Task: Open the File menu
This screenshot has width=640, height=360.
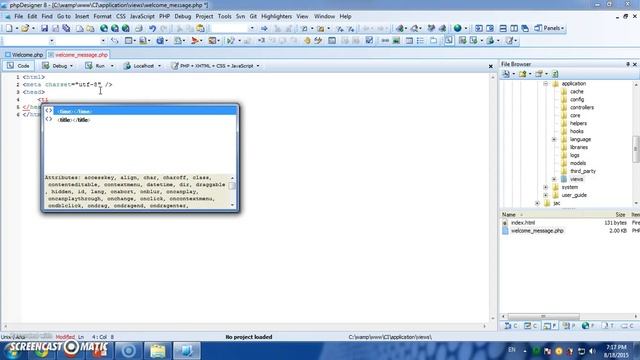Action: click(x=19, y=16)
